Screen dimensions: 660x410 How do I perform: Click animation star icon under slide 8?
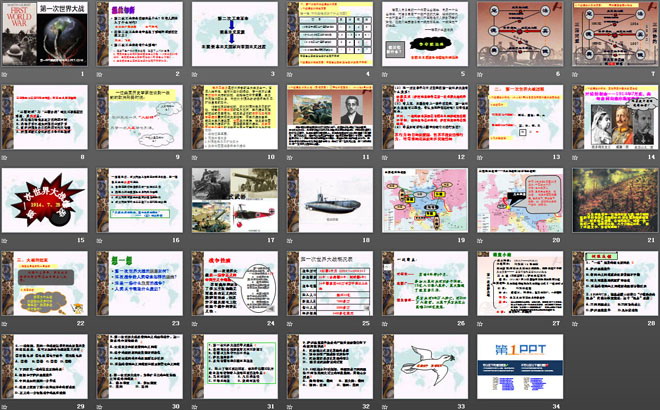pyautogui.click(x=5, y=158)
